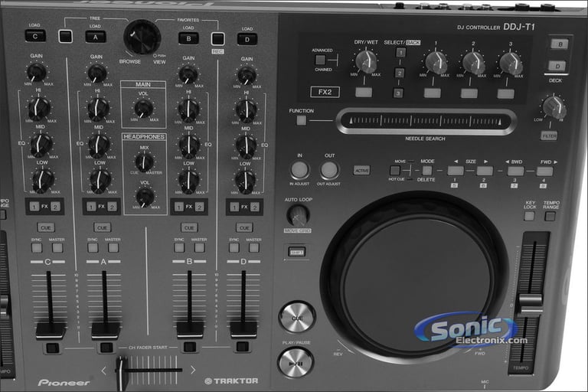Click the channel B volume fader handle

(x=190, y=329)
